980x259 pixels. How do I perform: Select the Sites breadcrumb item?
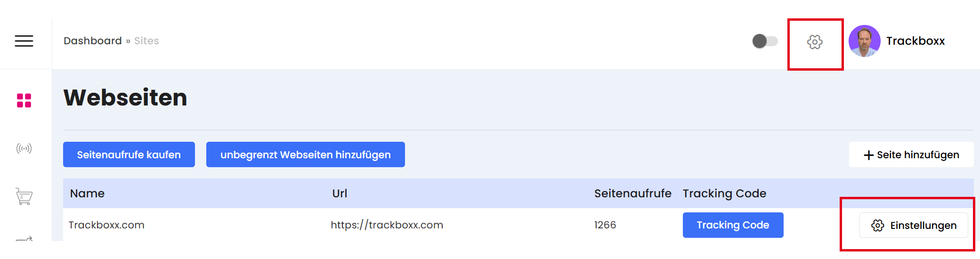[x=146, y=41]
